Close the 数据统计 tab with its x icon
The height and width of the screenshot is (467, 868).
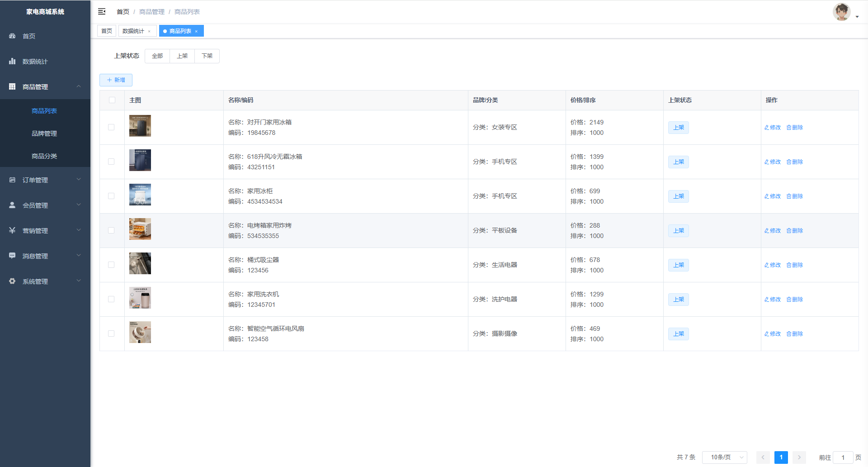(149, 31)
